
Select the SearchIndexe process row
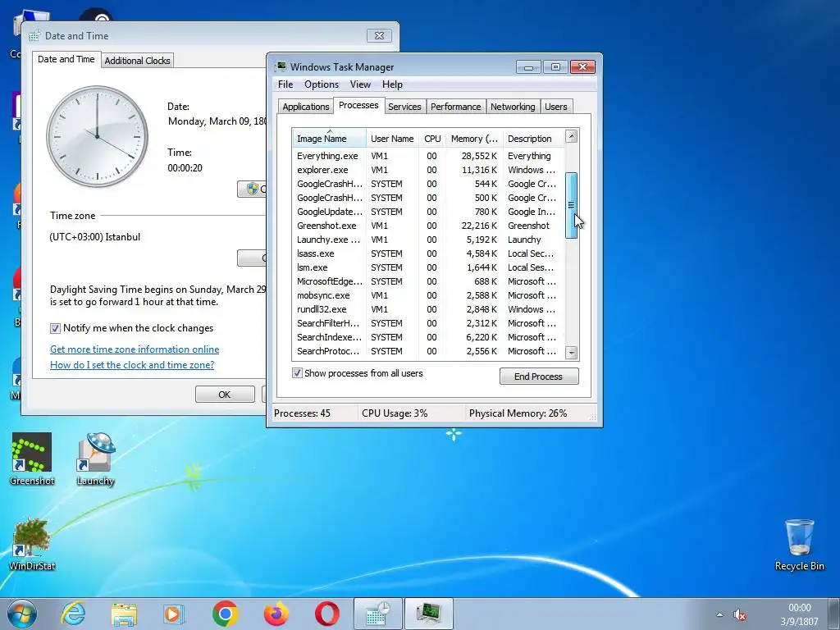click(x=427, y=337)
